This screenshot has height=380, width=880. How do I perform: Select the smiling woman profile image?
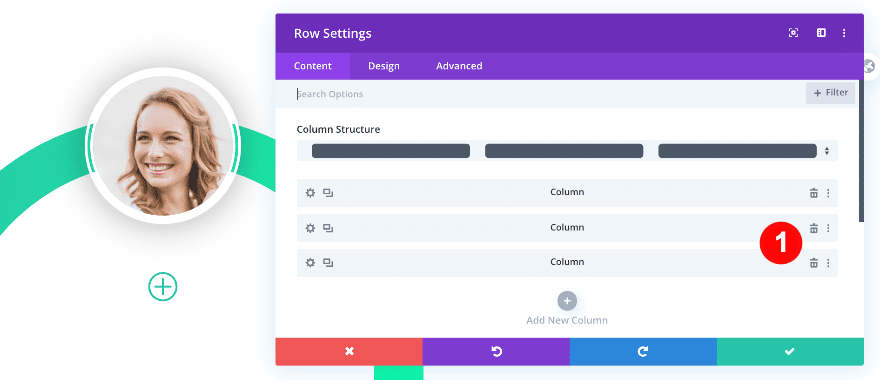(x=163, y=146)
